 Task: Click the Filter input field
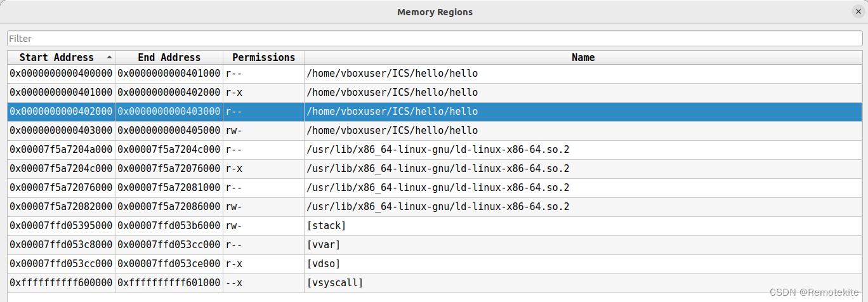point(434,39)
